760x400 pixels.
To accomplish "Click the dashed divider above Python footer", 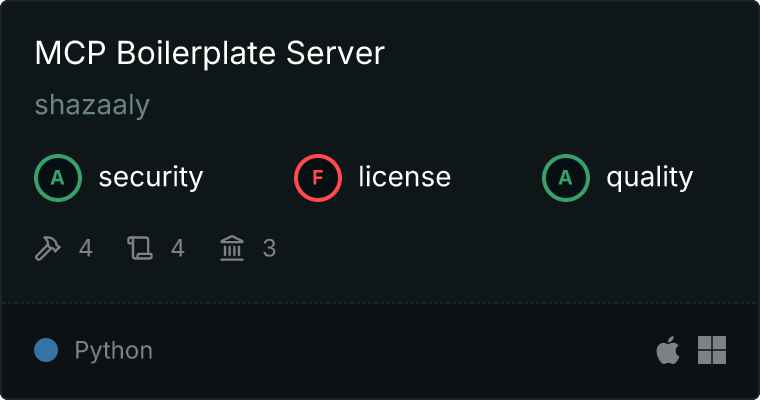I will [380, 301].
